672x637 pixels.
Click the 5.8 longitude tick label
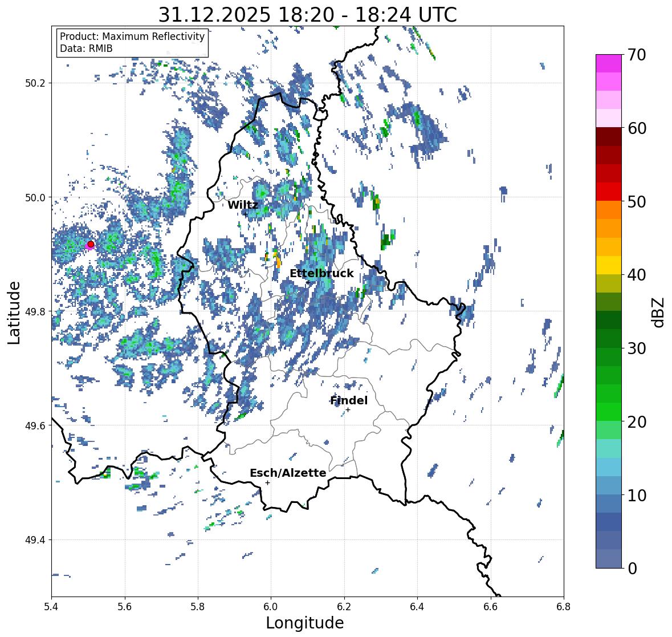[198, 607]
